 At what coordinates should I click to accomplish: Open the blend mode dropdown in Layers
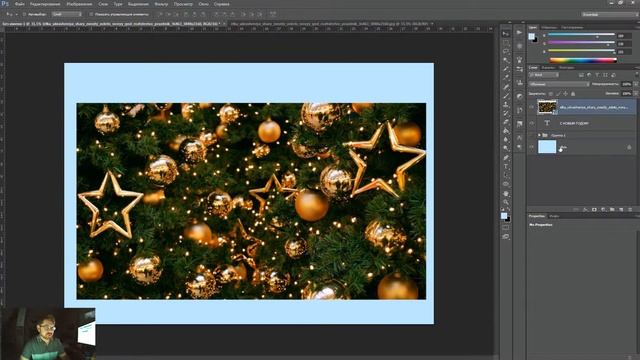559,84
